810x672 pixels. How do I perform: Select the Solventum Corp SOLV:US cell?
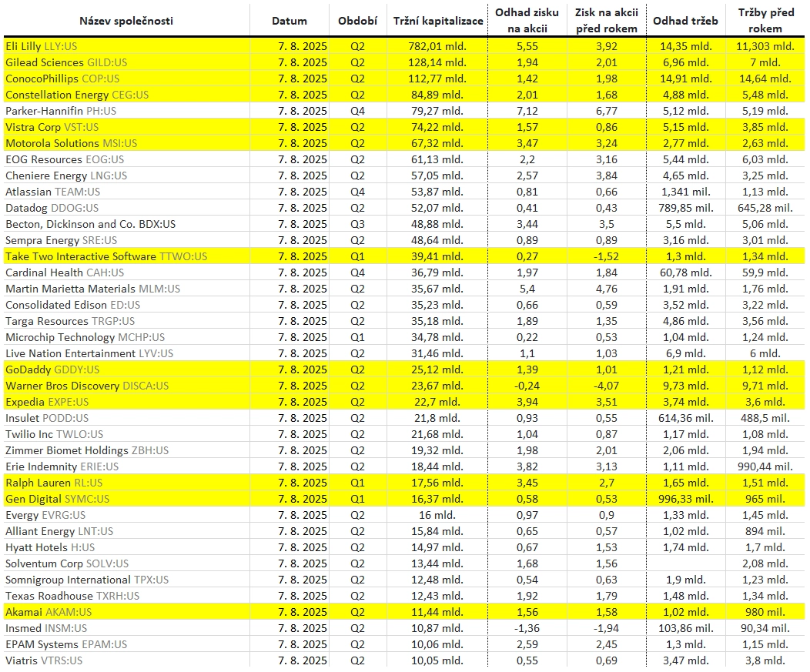pyautogui.click(x=126, y=563)
